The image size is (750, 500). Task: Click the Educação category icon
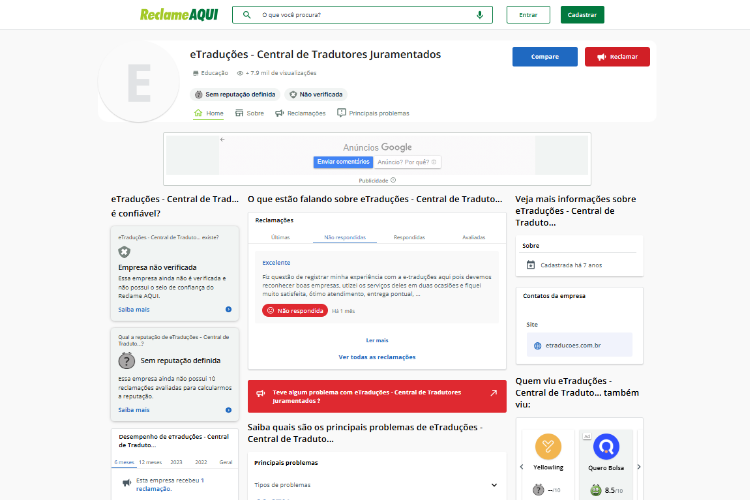click(x=195, y=73)
